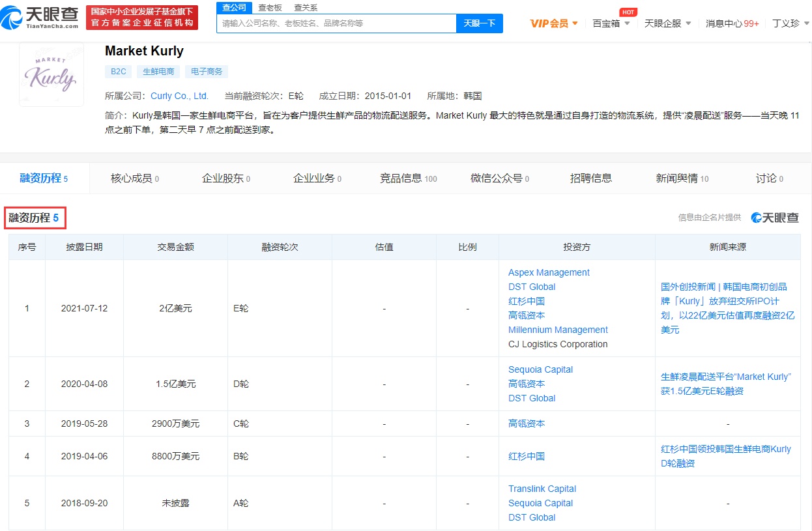Viewport: 812px width, 531px height.
Task: Open Translink Capital investor link
Action: click(542, 489)
